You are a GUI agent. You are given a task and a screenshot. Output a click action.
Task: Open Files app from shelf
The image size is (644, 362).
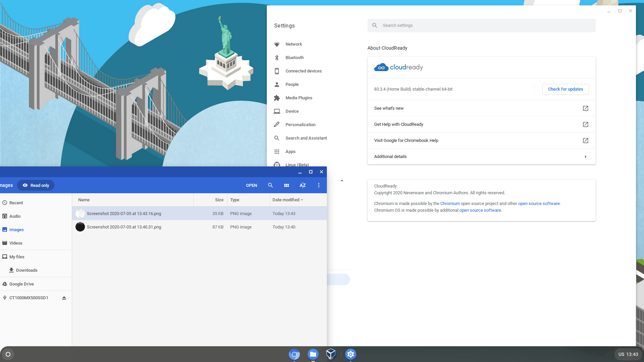313,354
